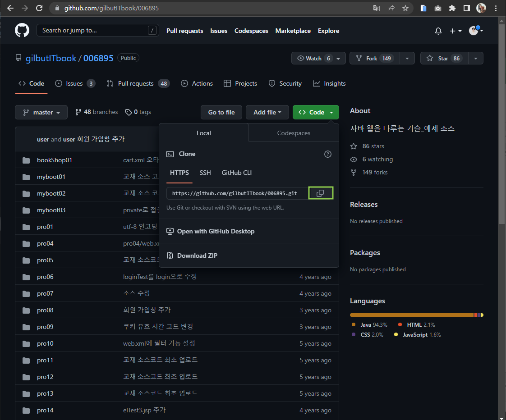Expand the Star lists dropdown arrow
Screen dimensions: 506x420
[x=476, y=59]
